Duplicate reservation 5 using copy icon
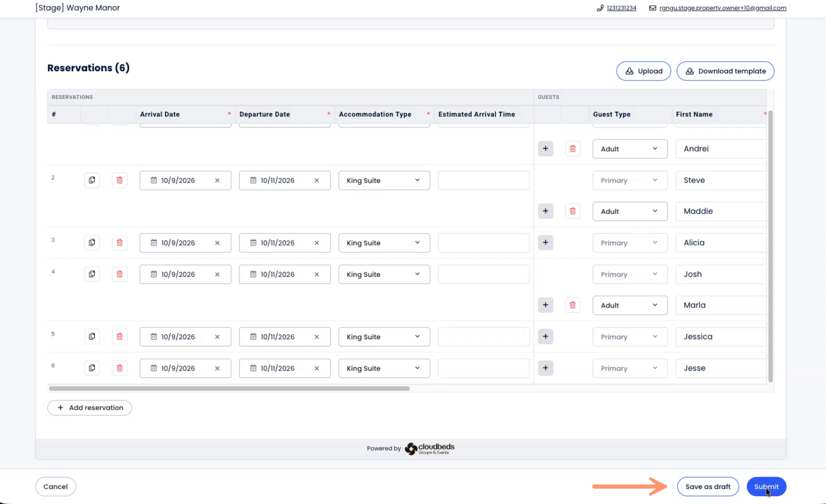This screenshot has width=826, height=504. 92,336
